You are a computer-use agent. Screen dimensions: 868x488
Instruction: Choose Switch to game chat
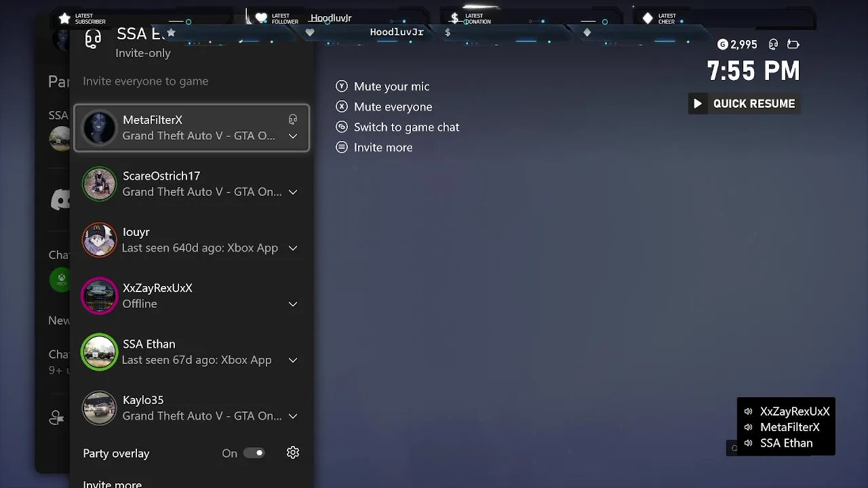click(406, 127)
